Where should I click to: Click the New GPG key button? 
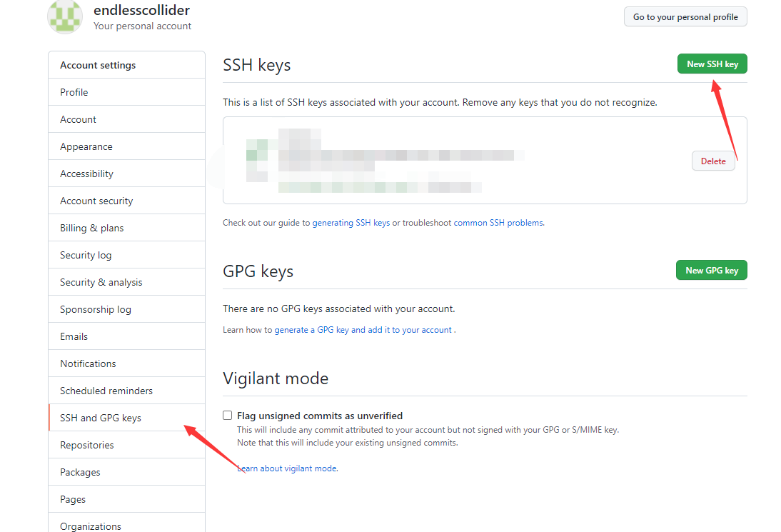711,270
